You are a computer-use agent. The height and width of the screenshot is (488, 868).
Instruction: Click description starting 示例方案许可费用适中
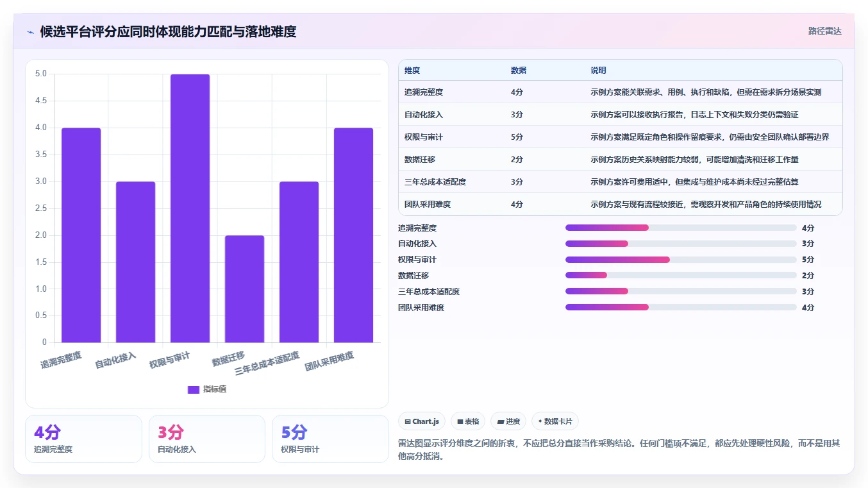pos(694,182)
